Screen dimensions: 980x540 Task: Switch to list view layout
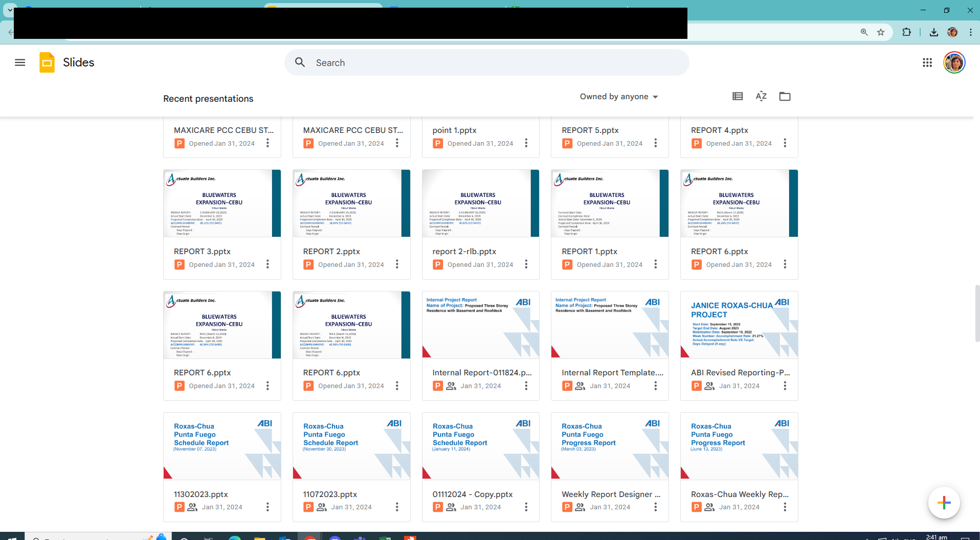pos(738,96)
